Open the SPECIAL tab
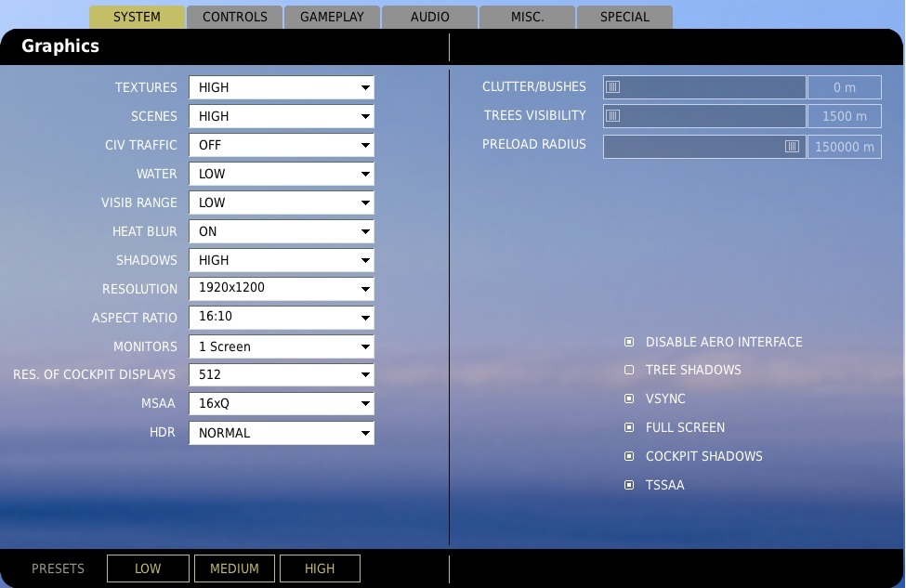Image resolution: width=906 pixels, height=588 pixels. click(x=624, y=17)
